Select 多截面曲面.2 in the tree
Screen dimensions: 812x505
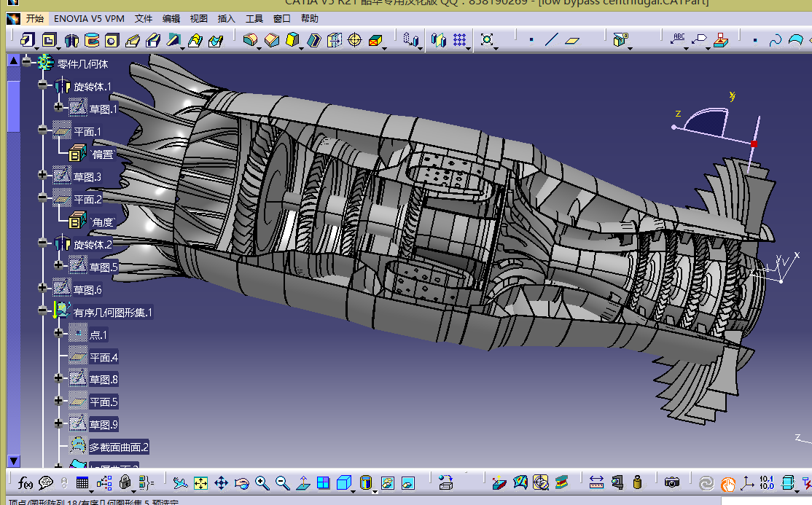click(x=119, y=447)
